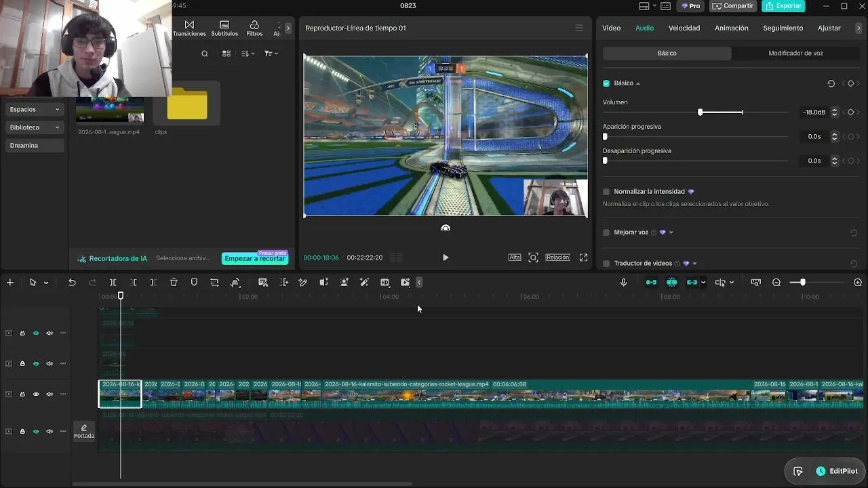Expand the Mejorar voz options arrow
868x488 pixels.
coord(671,232)
